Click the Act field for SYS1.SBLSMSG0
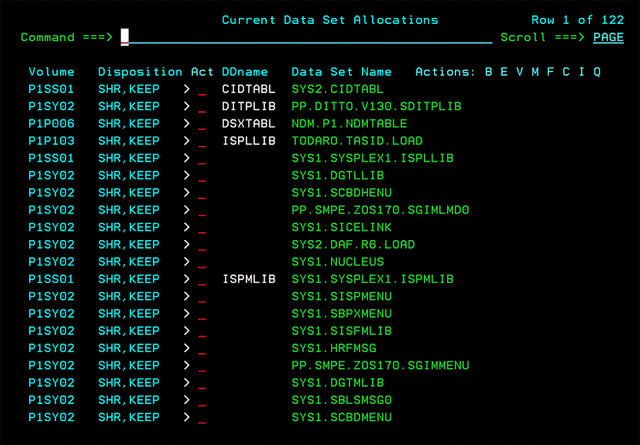The width and height of the screenshot is (640, 445). pos(202,400)
